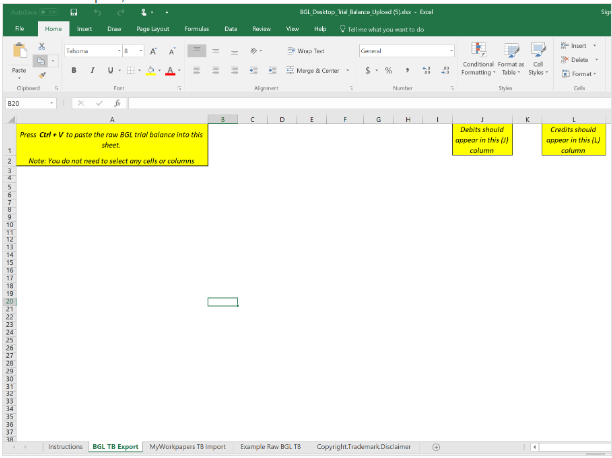Viewport: 612px width, 458px height.
Task: Expand the Tahoma font name dropdown
Action: (118, 50)
